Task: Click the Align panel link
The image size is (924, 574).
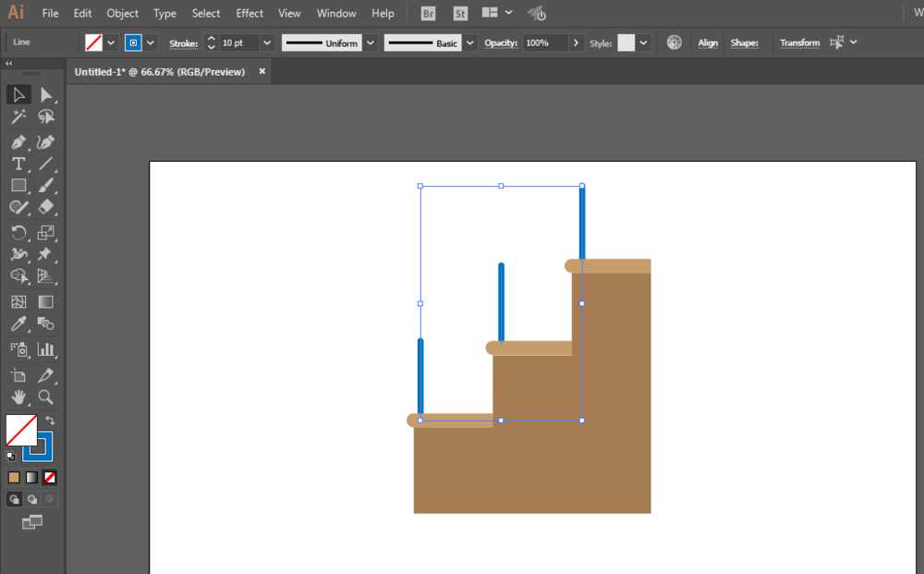Action: point(708,43)
